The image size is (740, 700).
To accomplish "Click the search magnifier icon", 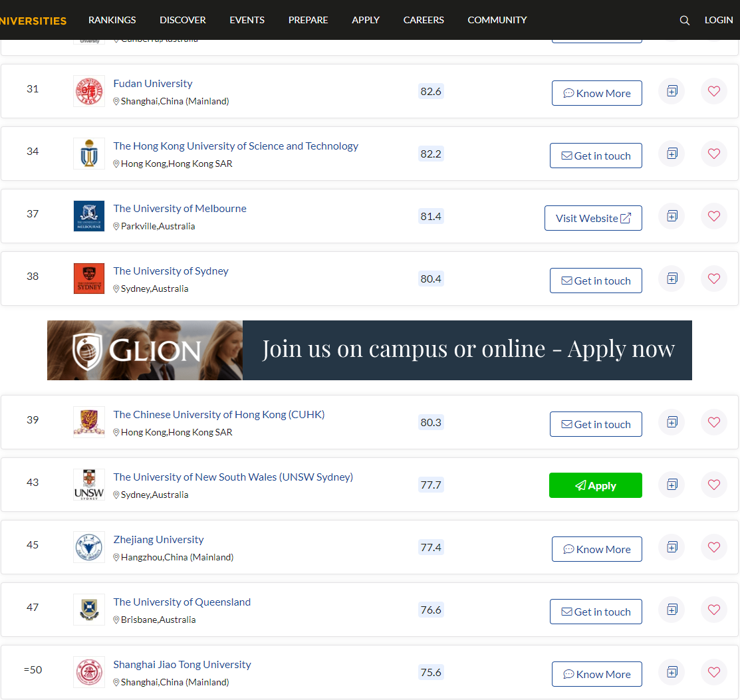I will coord(684,20).
